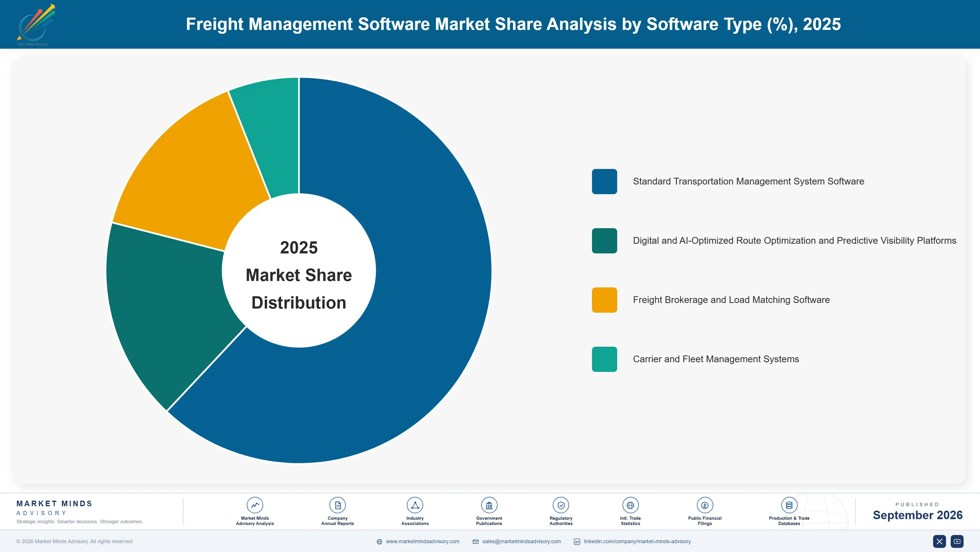
Task: Click 'Strategic insights. Smarter decisions.' tagline
Action: click(79, 521)
